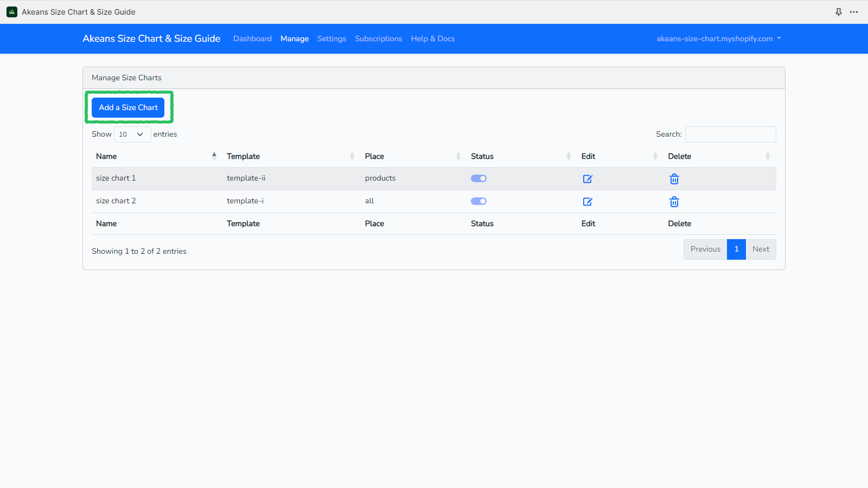Toggle the Status column sorting control
The height and width of the screenshot is (488, 868).
tap(569, 156)
